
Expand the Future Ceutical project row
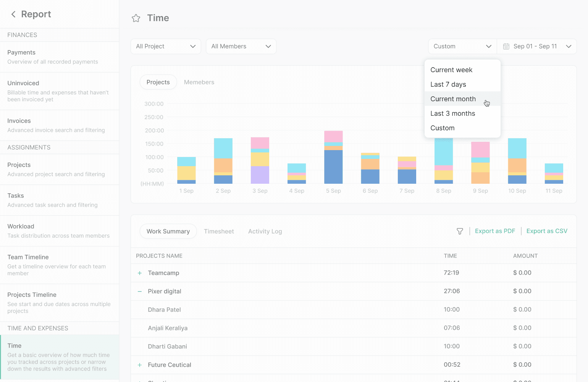pyautogui.click(x=140, y=365)
